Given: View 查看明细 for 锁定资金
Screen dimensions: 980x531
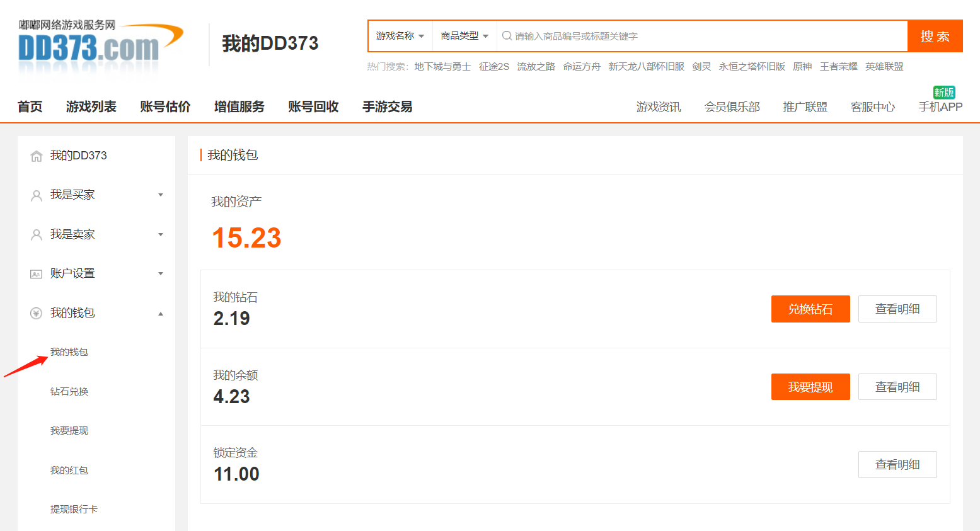Looking at the screenshot, I should [x=897, y=465].
